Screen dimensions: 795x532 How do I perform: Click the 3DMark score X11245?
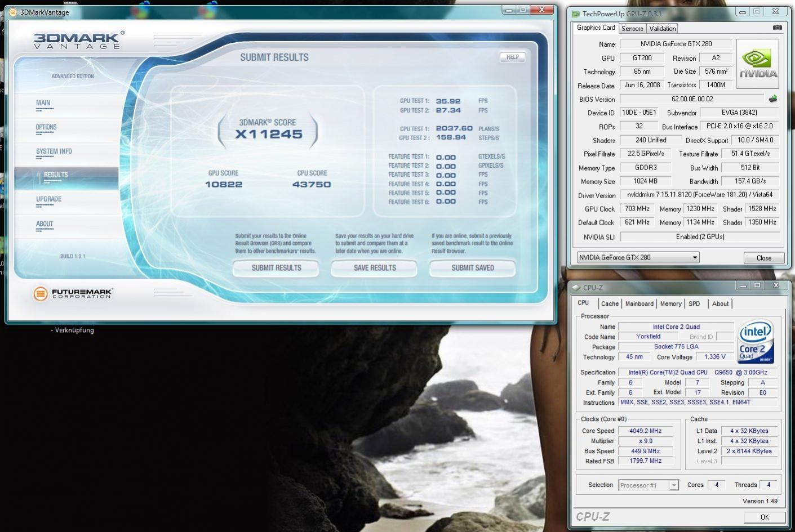[269, 135]
